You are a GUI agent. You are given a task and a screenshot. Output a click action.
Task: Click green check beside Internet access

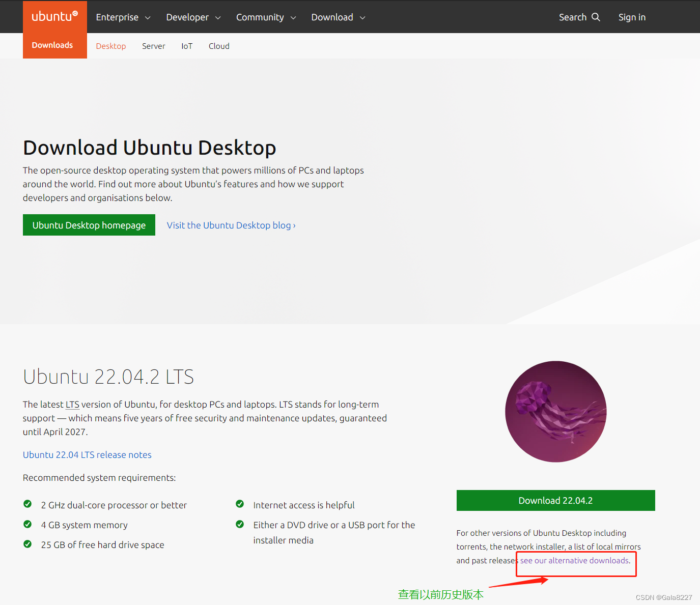click(240, 504)
